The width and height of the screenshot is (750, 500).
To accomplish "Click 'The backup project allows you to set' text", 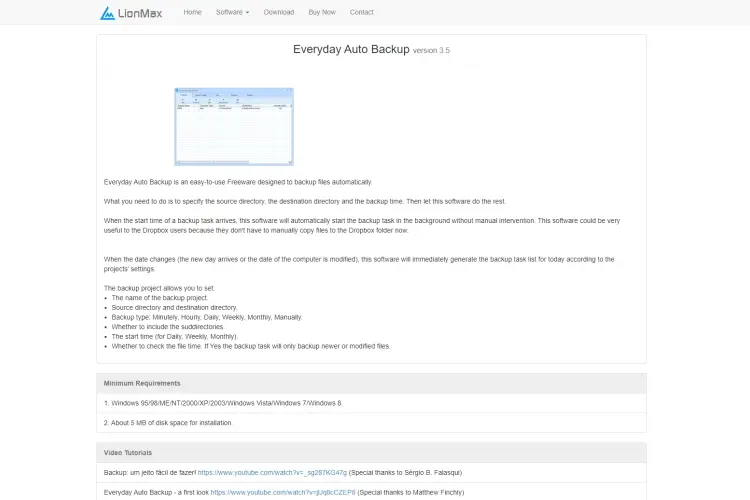I will pos(159,288).
